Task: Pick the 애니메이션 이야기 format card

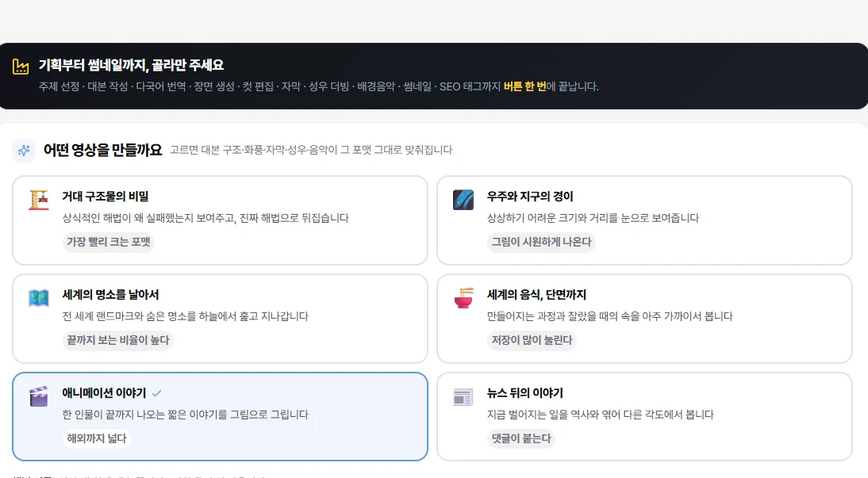Action: click(220, 417)
